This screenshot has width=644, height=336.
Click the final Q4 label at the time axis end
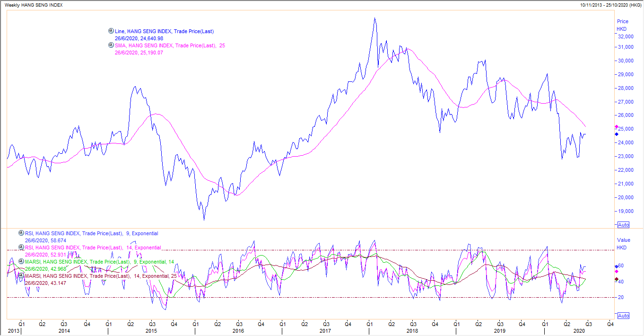pos(610,324)
